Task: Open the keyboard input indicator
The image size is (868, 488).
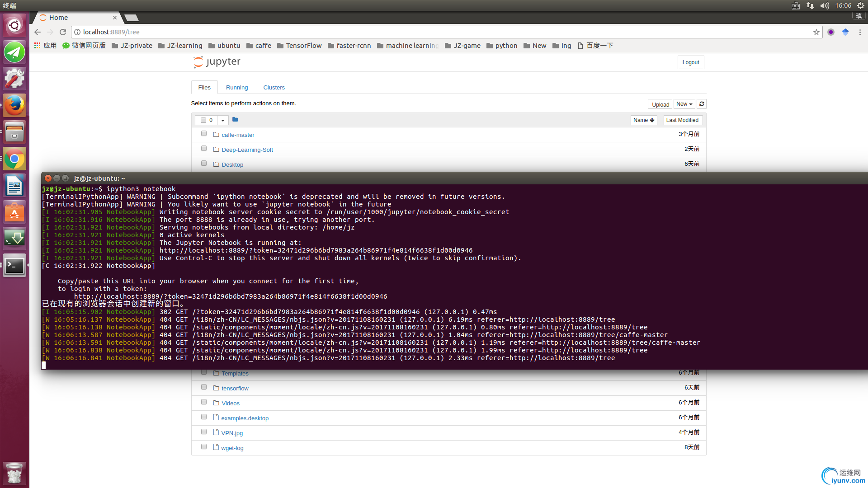Action: [796, 5]
